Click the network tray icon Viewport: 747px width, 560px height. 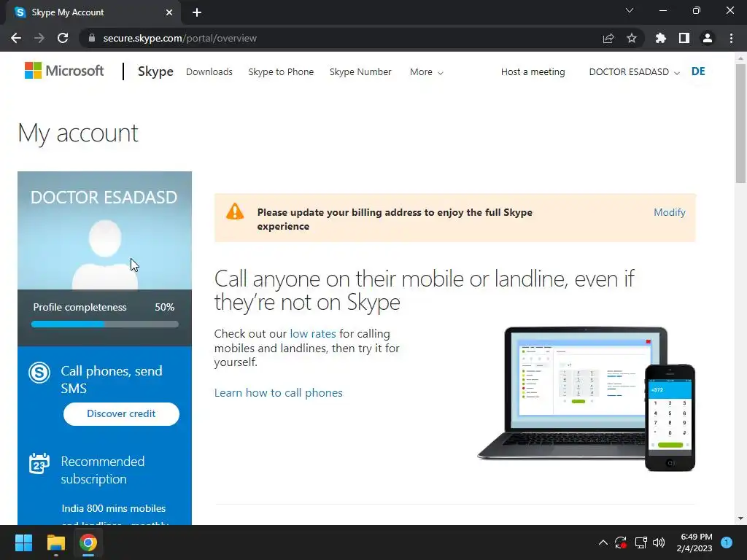pos(640,542)
